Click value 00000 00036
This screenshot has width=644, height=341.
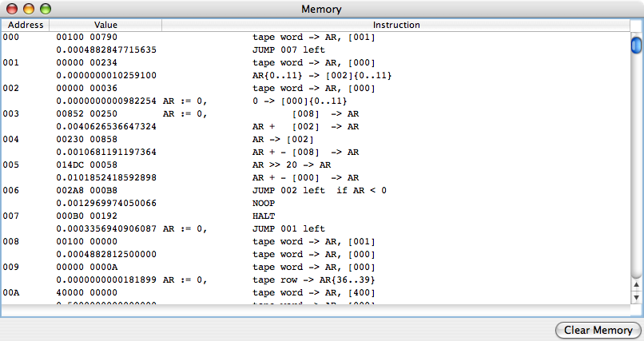coord(86,88)
